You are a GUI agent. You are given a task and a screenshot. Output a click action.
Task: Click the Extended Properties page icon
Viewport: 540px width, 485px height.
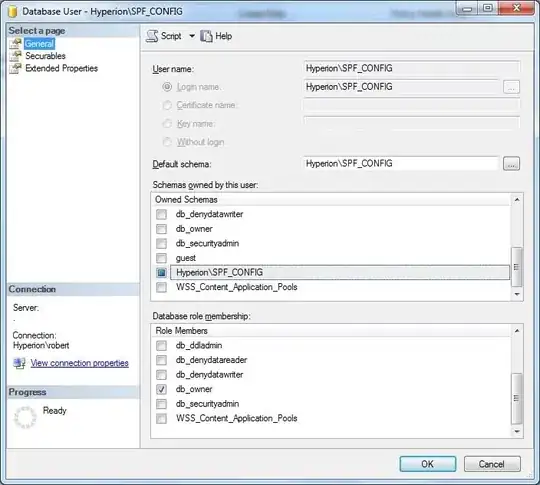[x=15, y=68]
